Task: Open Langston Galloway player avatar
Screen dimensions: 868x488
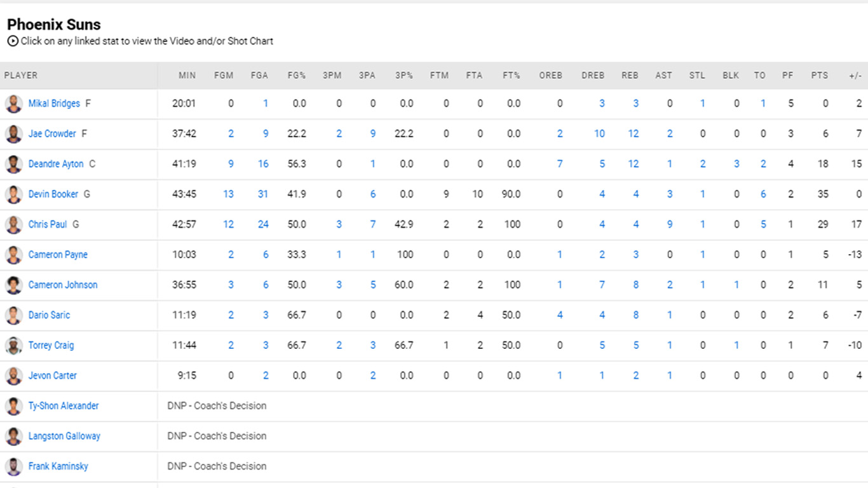Action: (13, 437)
